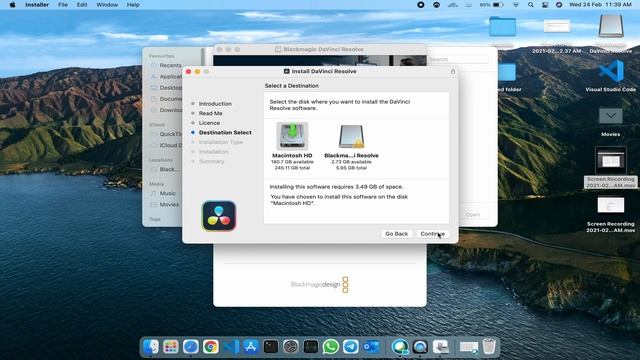640x360 pixels.
Task: Open Outlook from the Dock
Action: [371, 347]
